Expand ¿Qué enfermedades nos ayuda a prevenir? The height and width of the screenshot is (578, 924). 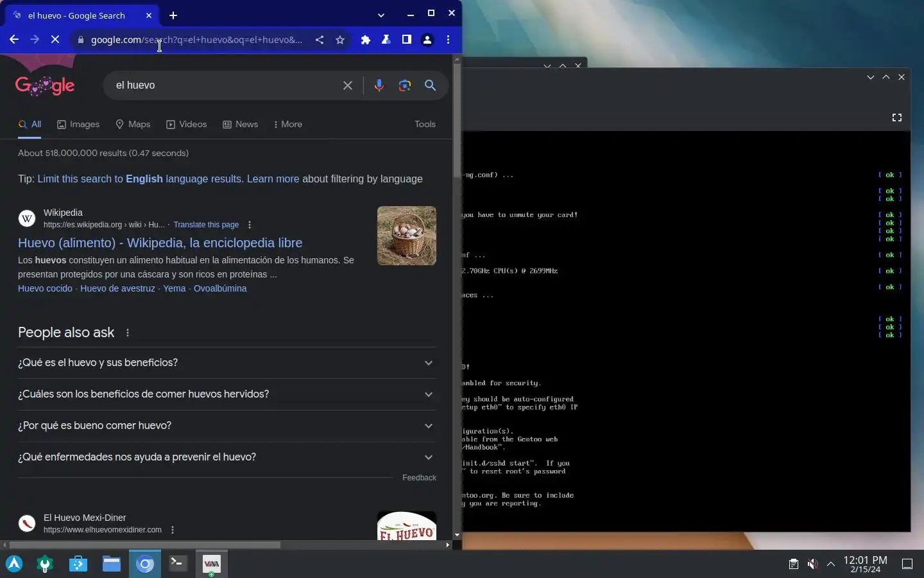(227, 457)
